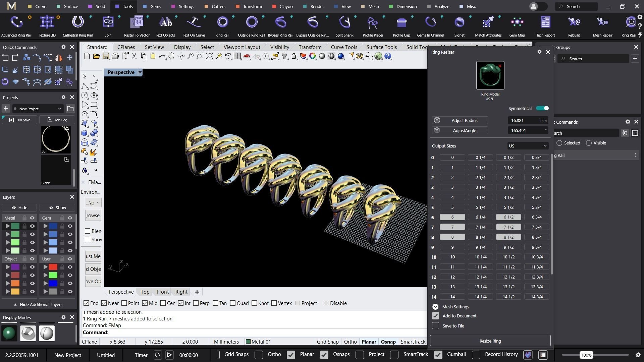
Task: Toggle visibility of the Metal layer group
Action: tap(32, 218)
